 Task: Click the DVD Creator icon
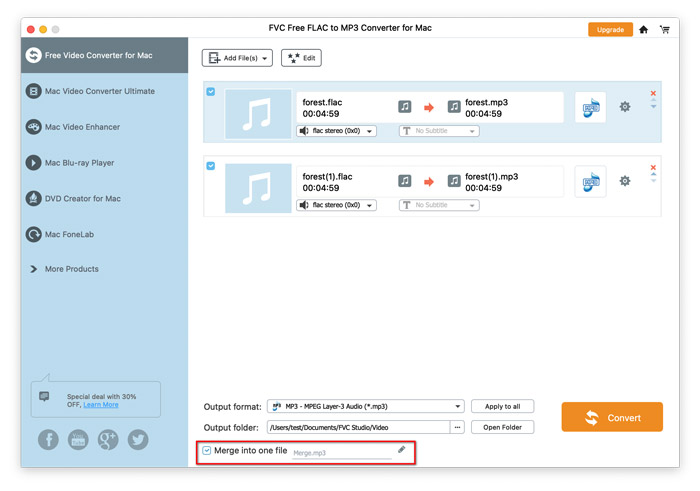pyautogui.click(x=33, y=199)
